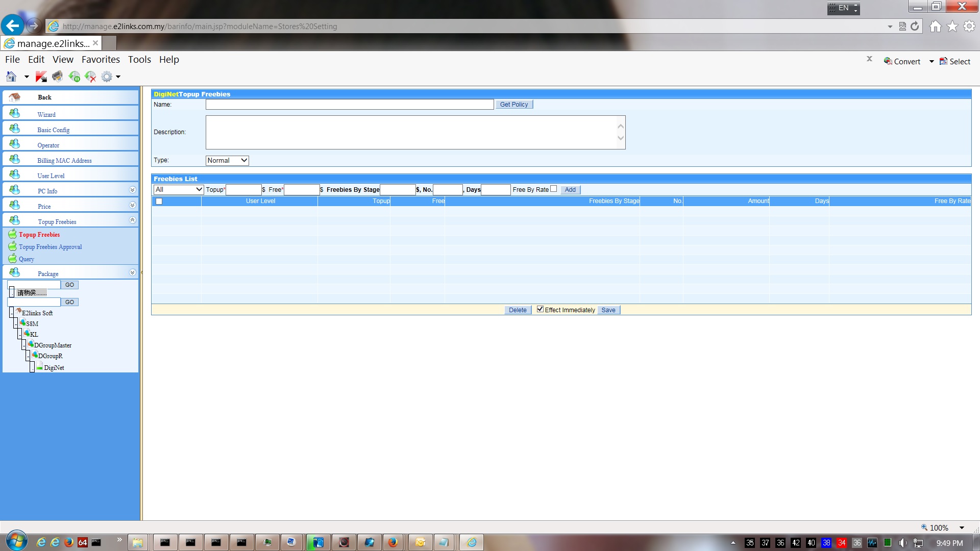The height and width of the screenshot is (551, 980).
Task: Click the browser refresh icon
Action: point(915,26)
